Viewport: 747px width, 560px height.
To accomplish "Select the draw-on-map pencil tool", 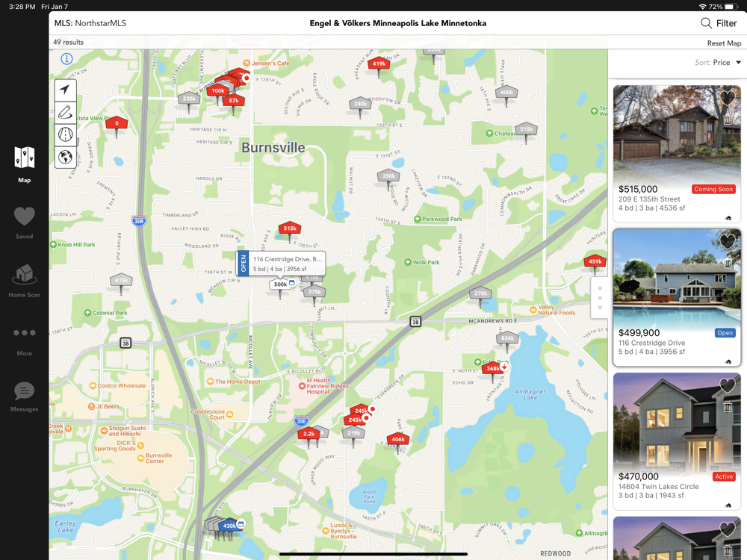I will point(65,113).
